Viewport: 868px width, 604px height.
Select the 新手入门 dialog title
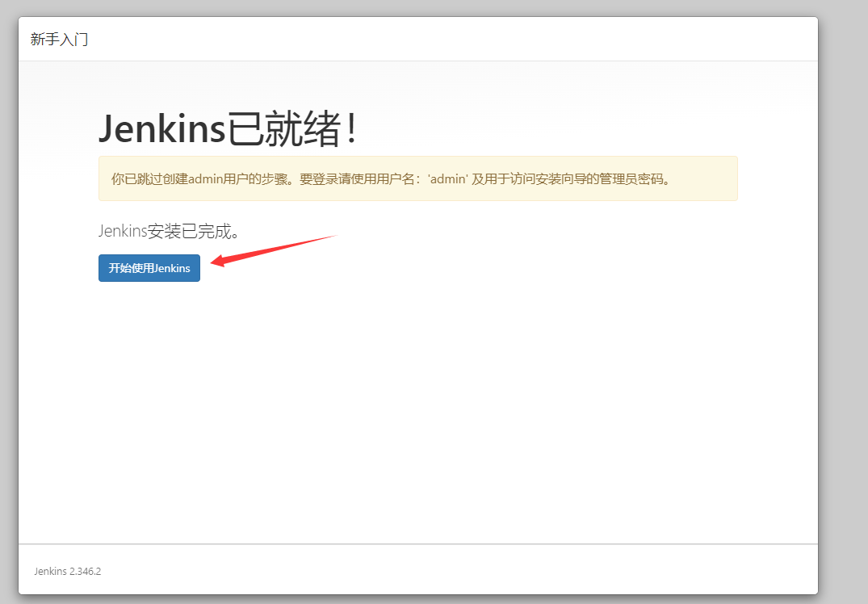click(59, 40)
